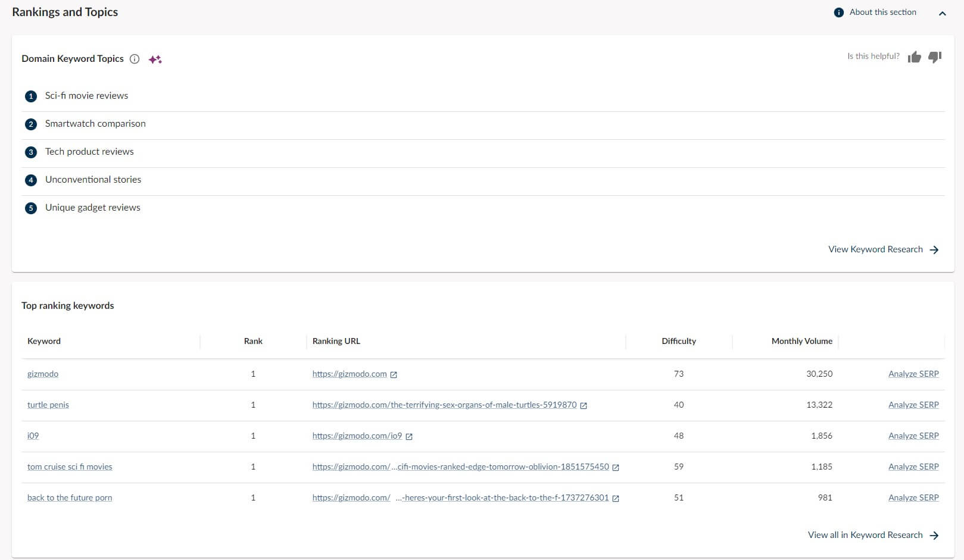The height and width of the screenshot is (560, 964).
Task: Select the Smartwatch comparison topic
Action: pos(95,124)
